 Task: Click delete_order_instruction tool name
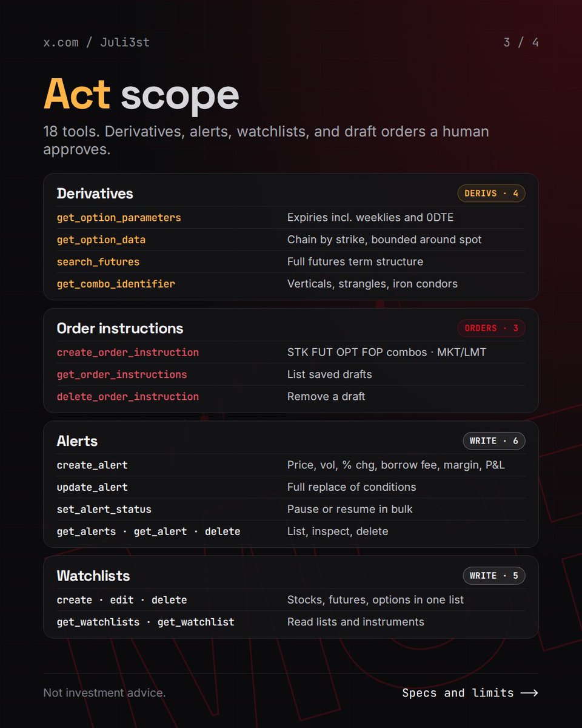pos(128,396)
